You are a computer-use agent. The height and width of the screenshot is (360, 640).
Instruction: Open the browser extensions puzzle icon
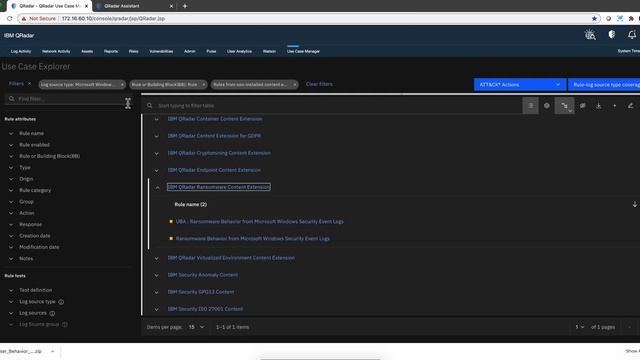click(x=631, y=18)
